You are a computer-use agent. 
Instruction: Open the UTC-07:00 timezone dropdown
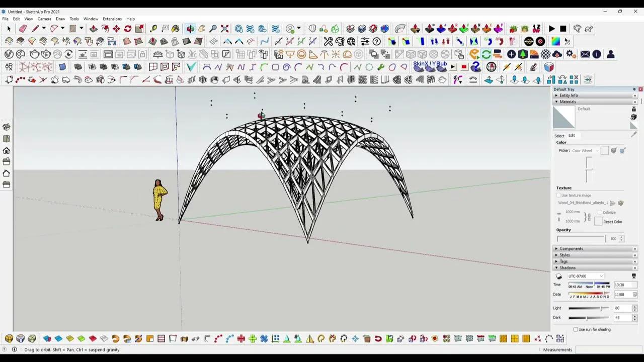click(585, 276)
